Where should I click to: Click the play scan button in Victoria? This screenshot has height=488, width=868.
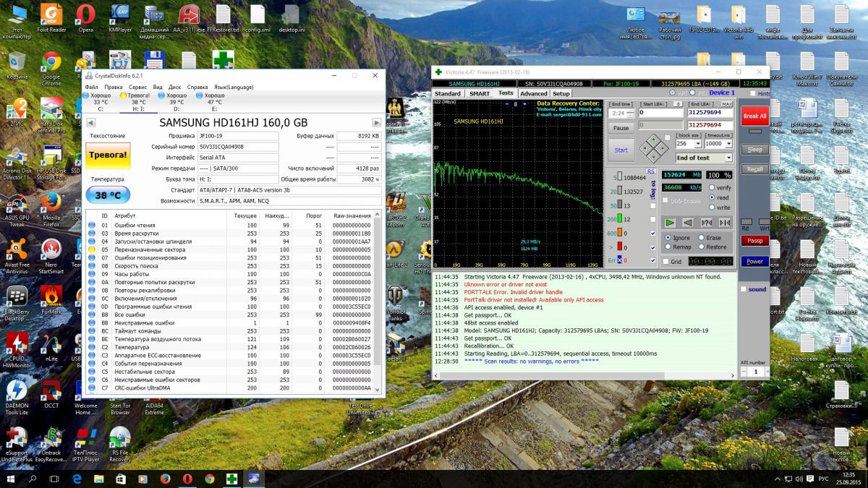tap(670, 223)
